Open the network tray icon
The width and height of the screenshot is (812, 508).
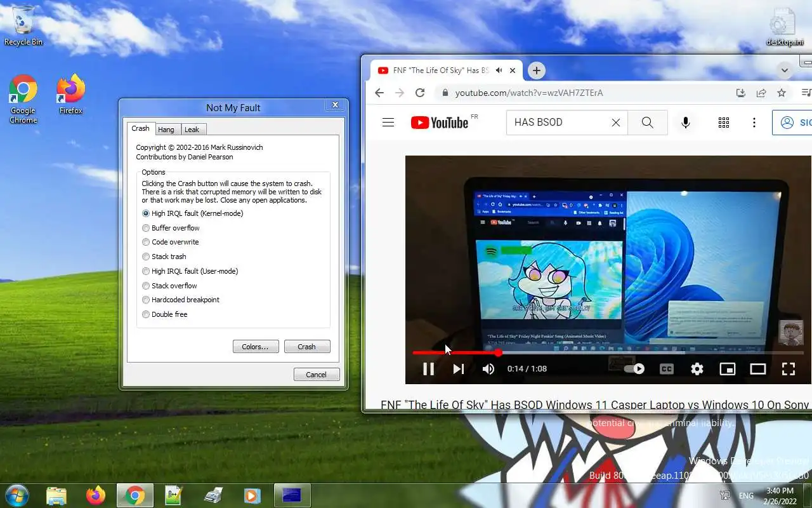click(724, 495)
